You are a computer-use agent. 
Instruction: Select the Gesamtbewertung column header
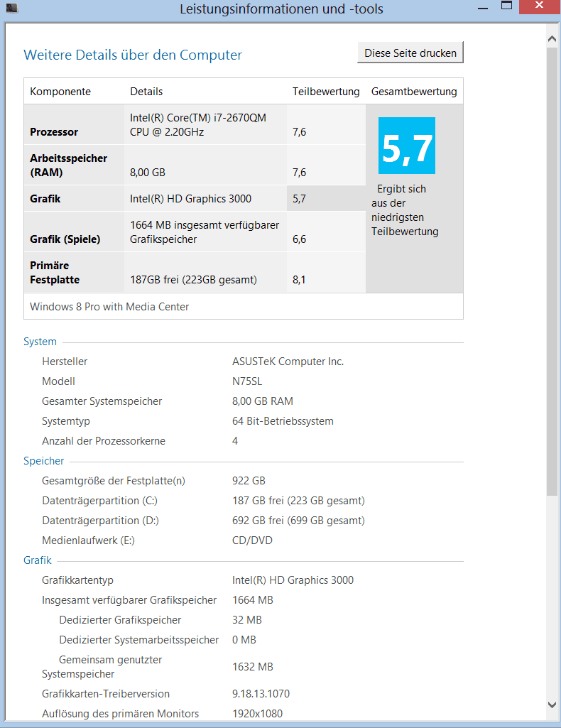414,92
